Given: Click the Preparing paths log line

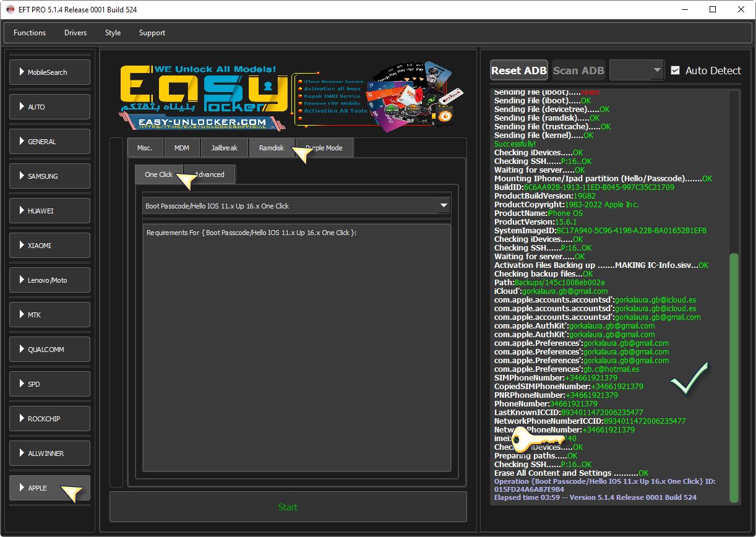Looking at the screenshot, I should tap(536, 456).
